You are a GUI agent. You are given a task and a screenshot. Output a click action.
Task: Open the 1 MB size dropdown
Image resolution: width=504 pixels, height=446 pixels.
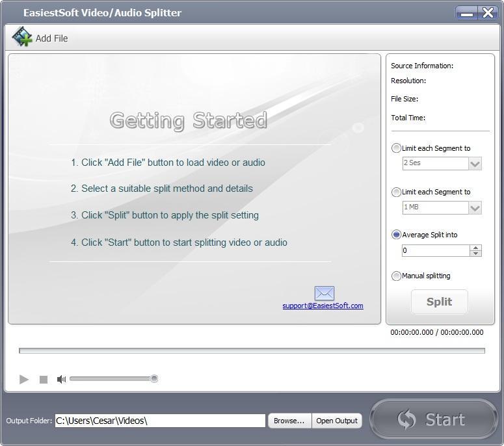tap(475, 208)
